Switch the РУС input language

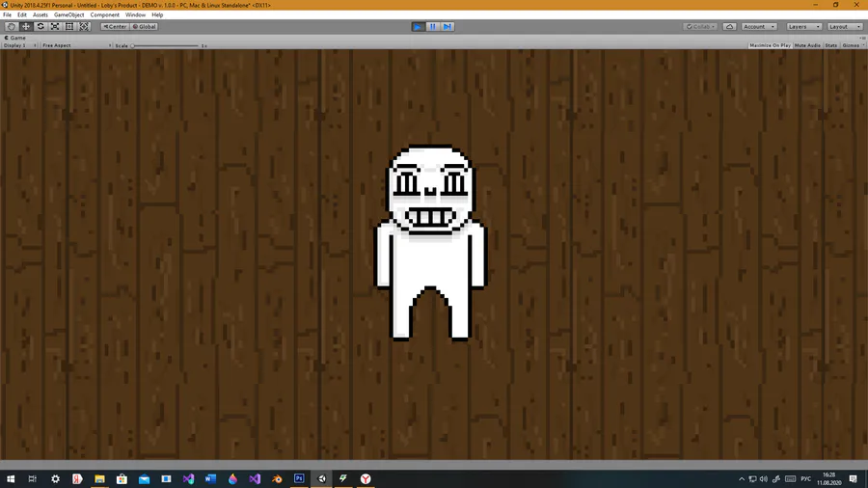806,479
